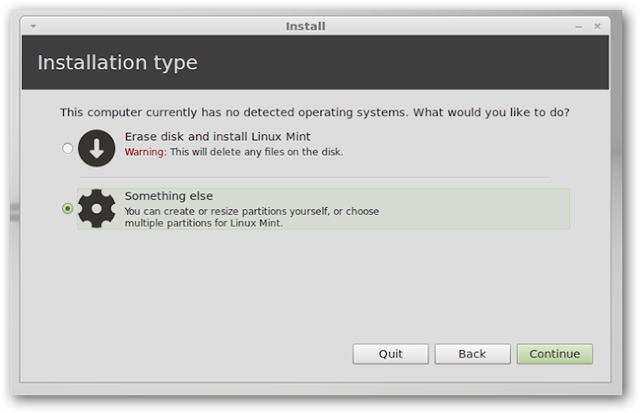The height and width of the screenshot is (413, 640).
Task: Click the "Something else" option title text
Action: pos(169,196)
